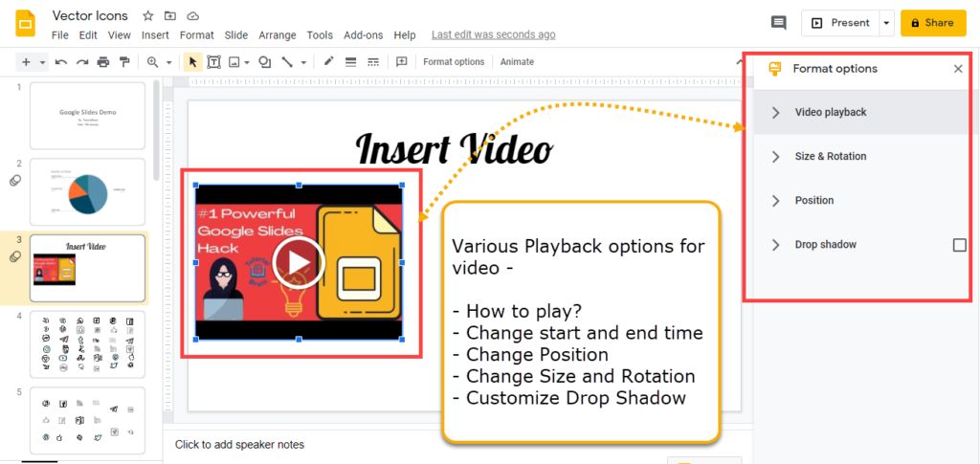980x464 pixels.
Task: Open the Edit menu
Action: pos(88,35)
